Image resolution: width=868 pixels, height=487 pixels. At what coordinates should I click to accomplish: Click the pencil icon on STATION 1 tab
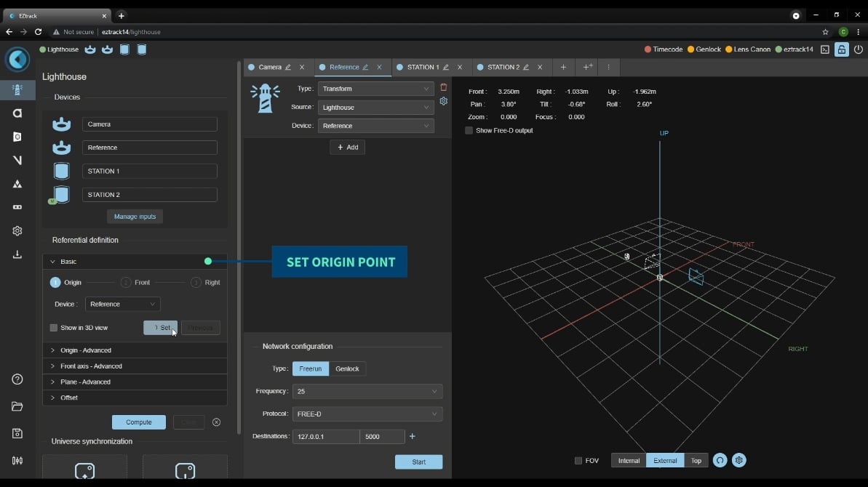pyautogui.click(x=446, y=68)
